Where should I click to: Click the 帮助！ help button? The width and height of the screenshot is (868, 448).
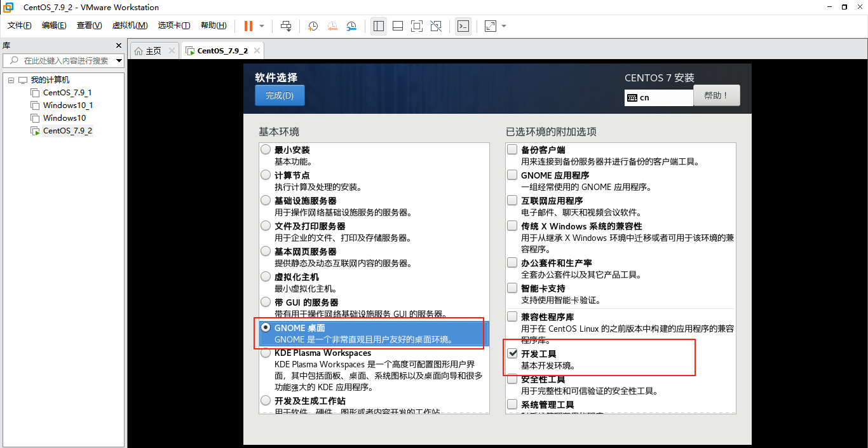tap(717, 95)
